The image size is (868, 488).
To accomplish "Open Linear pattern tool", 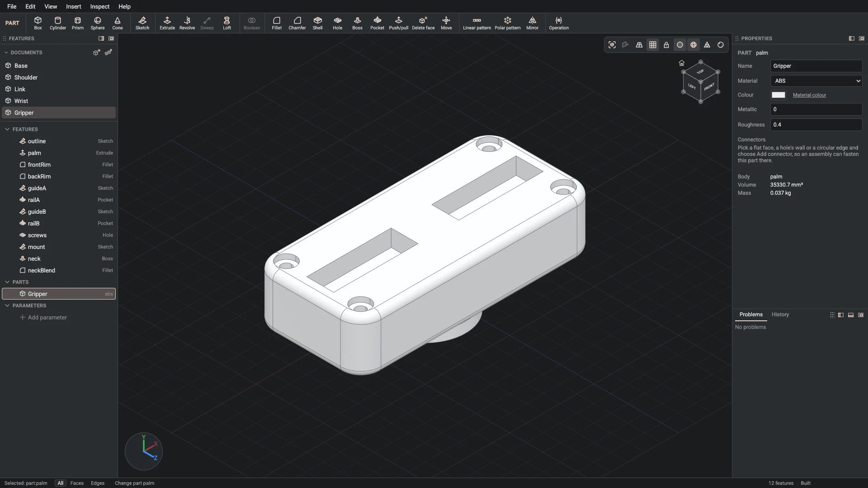I will pos(477,23).
